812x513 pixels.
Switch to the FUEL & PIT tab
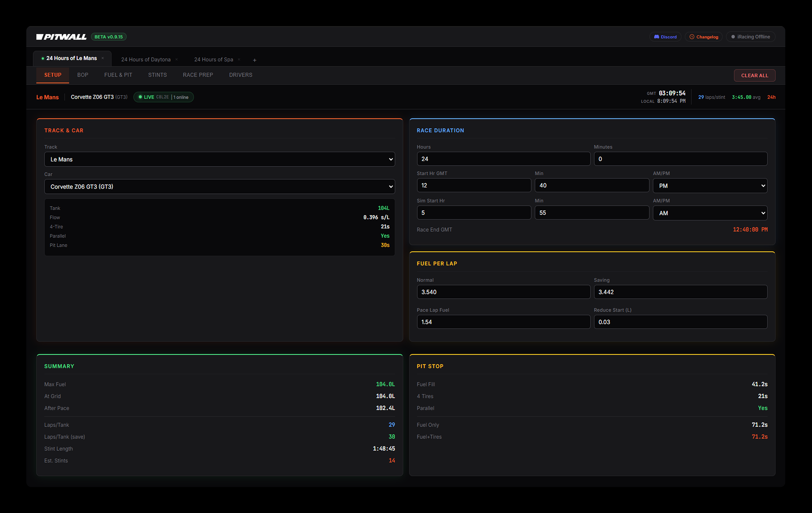[x=118, y=75]
